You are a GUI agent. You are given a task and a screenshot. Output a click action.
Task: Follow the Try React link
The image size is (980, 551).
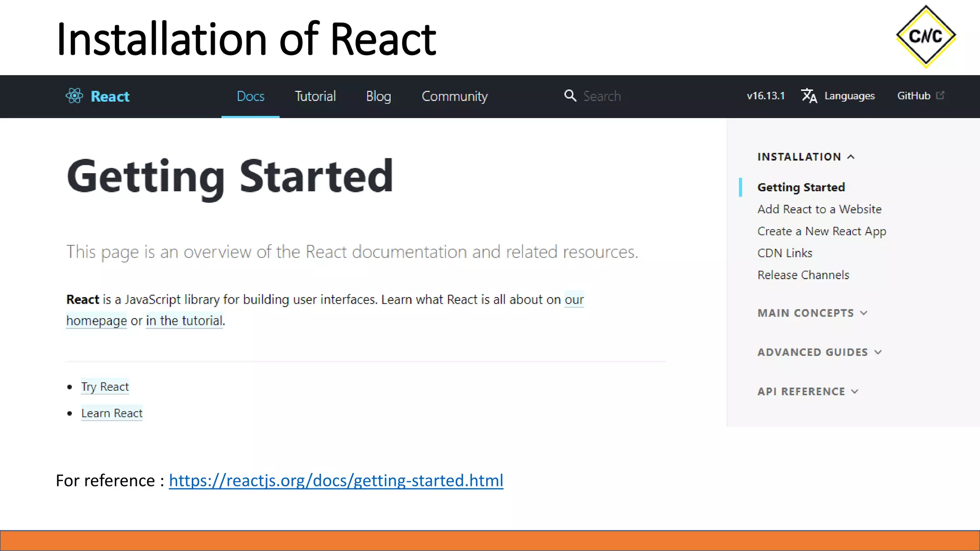[x=105, y=386]
